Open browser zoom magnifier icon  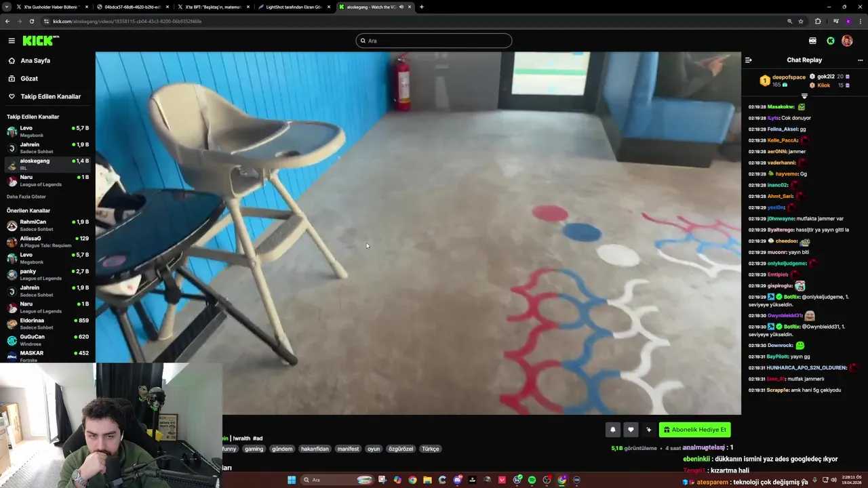tap(789, 21)
